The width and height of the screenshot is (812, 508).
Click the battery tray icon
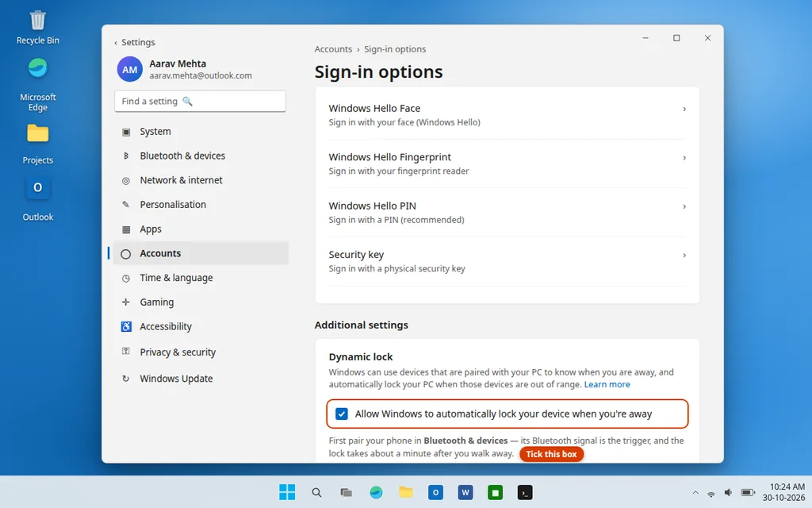click(x=747, y=492)
